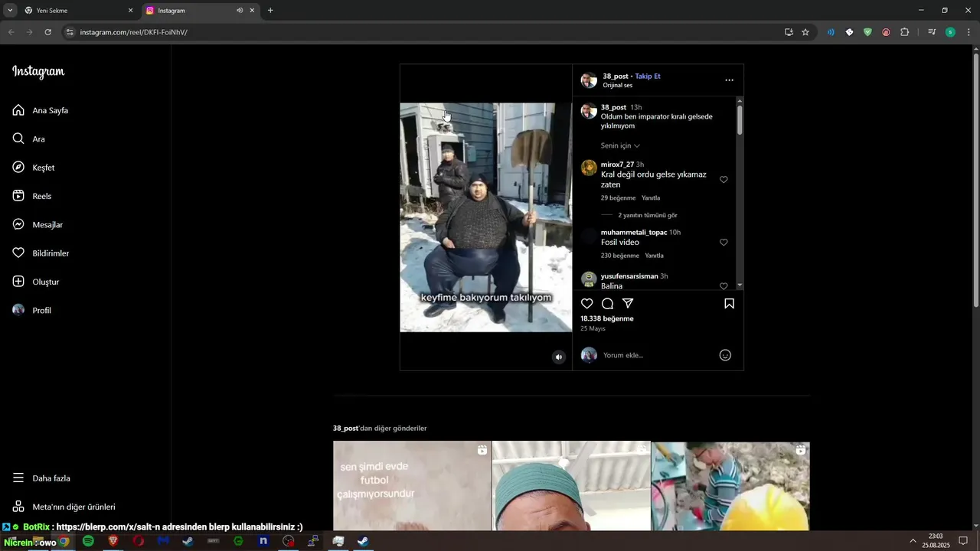Bookmark this page with star icon
This screenshot has height=551, width=980.
point(805,32)
